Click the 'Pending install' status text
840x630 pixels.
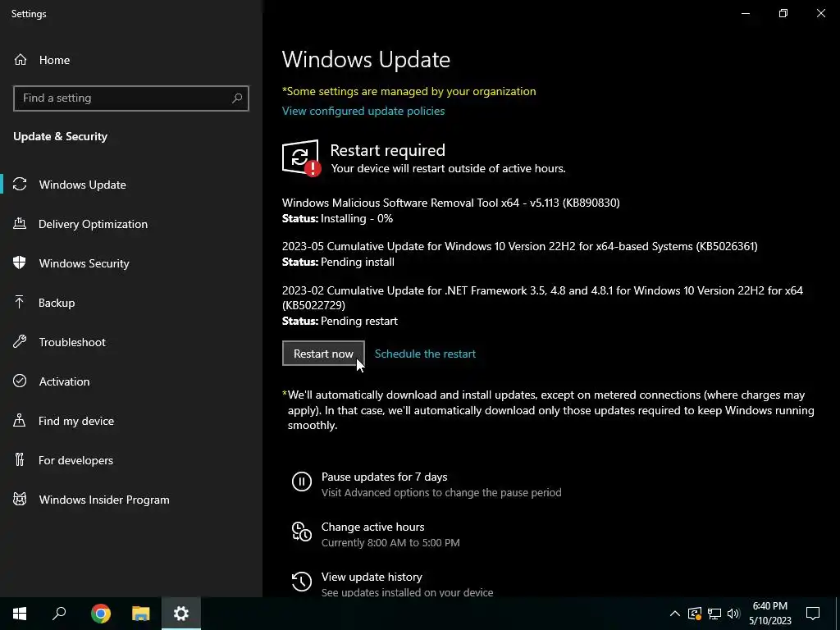[358, 262]
